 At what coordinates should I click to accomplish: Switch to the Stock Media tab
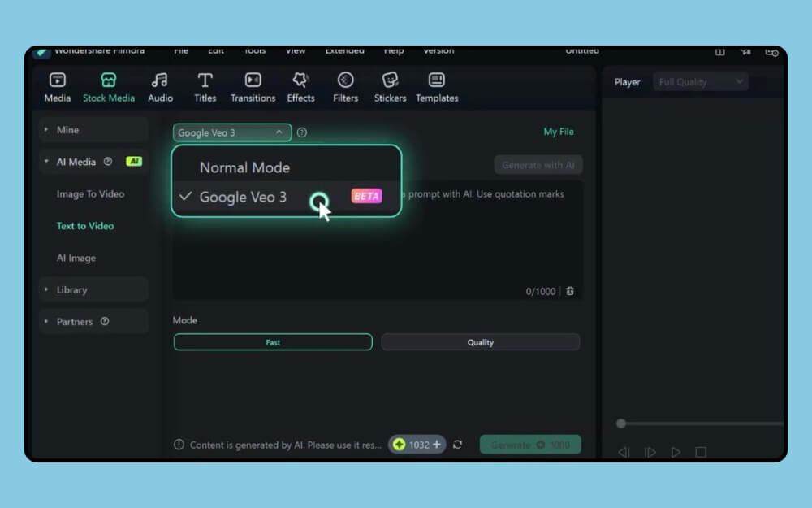[108, 85]
